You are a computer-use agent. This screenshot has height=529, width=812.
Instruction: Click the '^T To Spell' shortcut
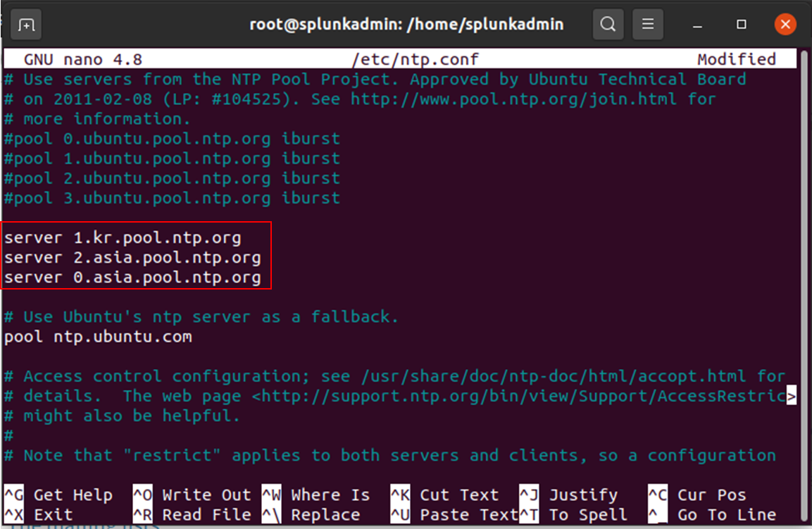click(x=573, y=514)
